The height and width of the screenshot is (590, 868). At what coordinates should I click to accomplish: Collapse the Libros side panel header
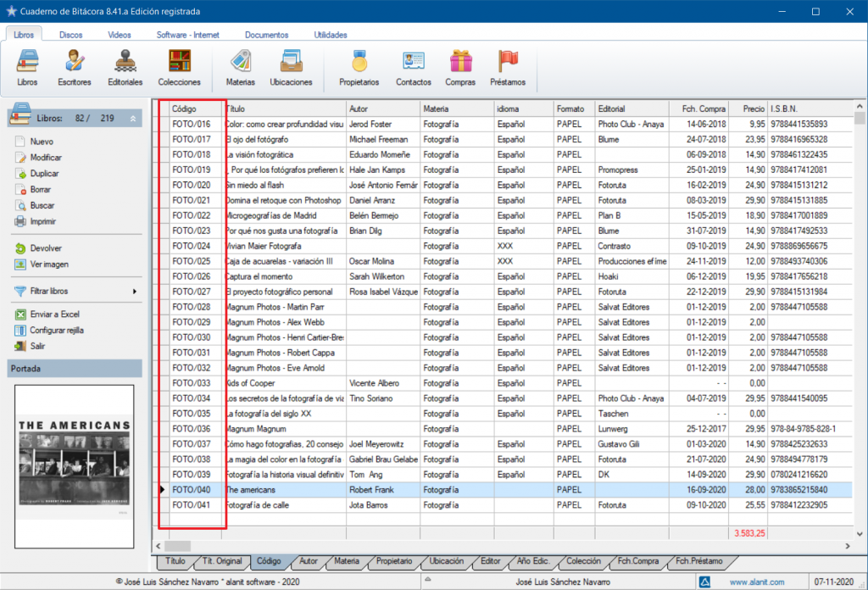pos(132,119)
